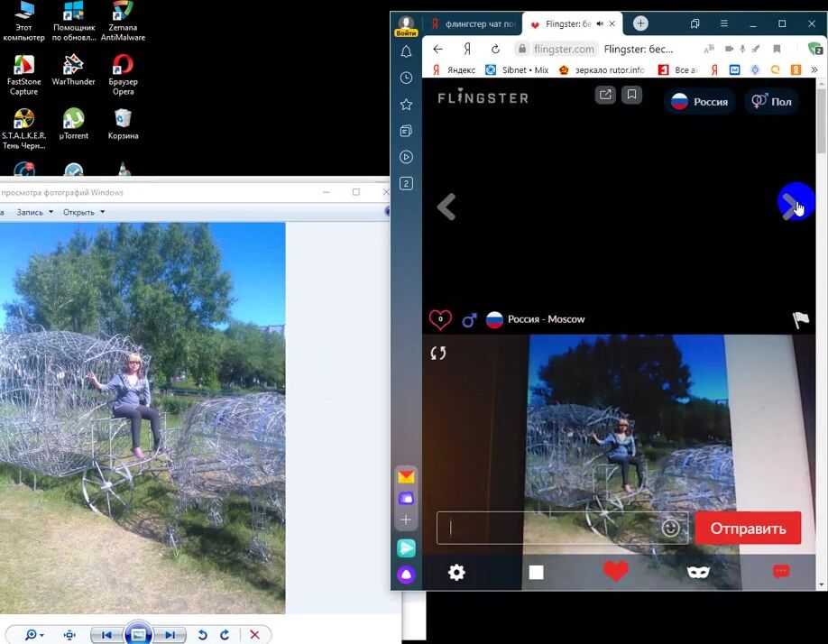Switch camera with the rotate arrows icon

pyautogui.click(x=438, y=354)
